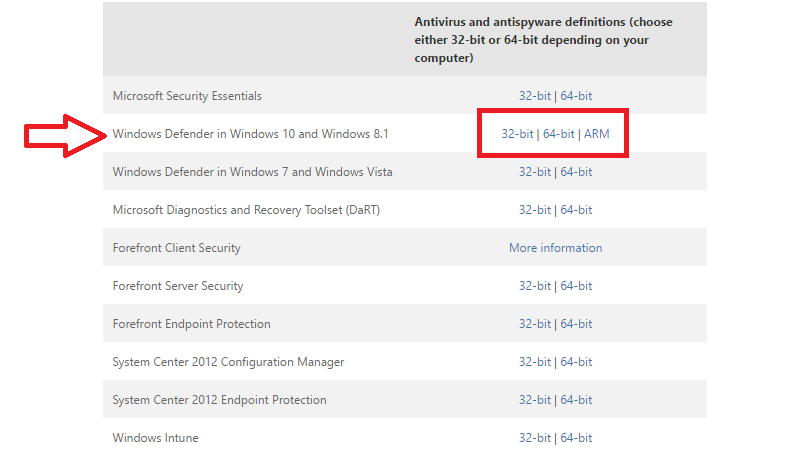This screenshot has height=470, width=788.
Task: Open 64-bit link for Microsoft Security Essentials
Action: pyautogui.click(x=576, y=96)
